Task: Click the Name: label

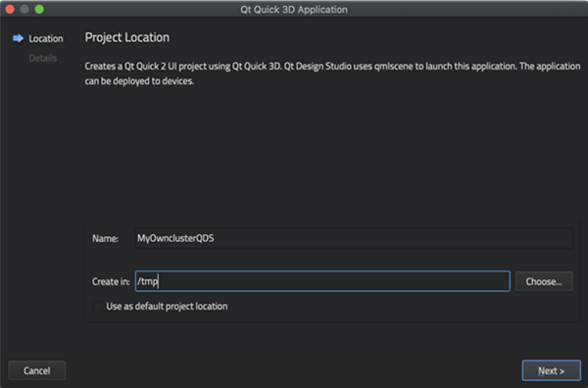Action: point(106,238)
